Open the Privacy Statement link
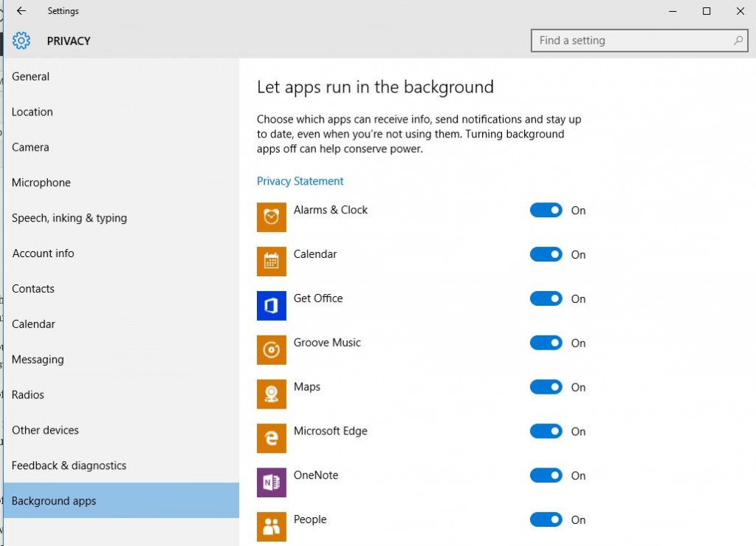756x546 pixels. click(x=300, y=180)
